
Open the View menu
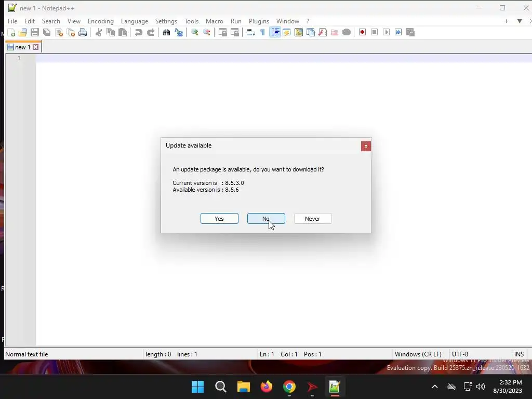point(74,21)
